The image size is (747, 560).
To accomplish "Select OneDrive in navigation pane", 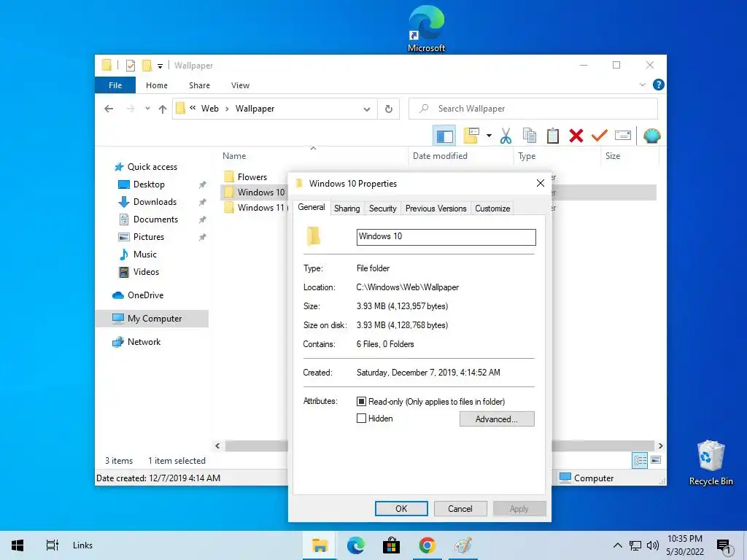I will [x=145, y=295].
